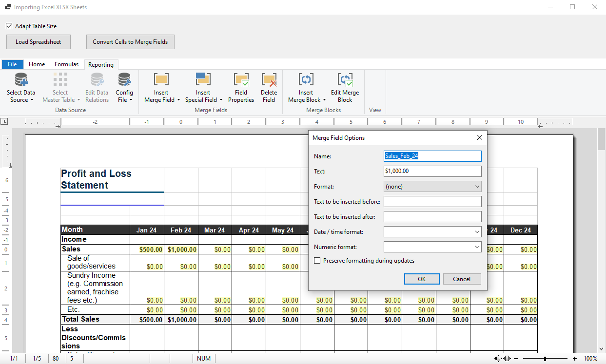Viewport: 606px width, 364px height.
Task: Click the Dec 24 column header
Action: (x=521, y=230)
